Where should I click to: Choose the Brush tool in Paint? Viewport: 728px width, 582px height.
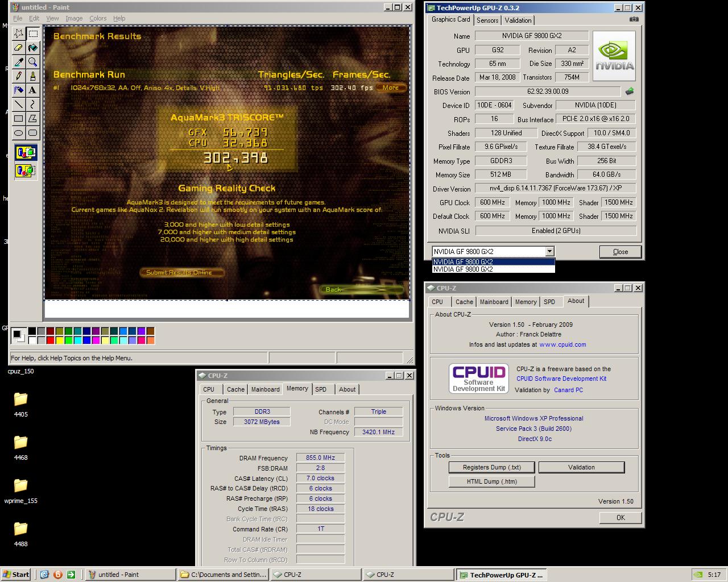click(x=33, y=76)
